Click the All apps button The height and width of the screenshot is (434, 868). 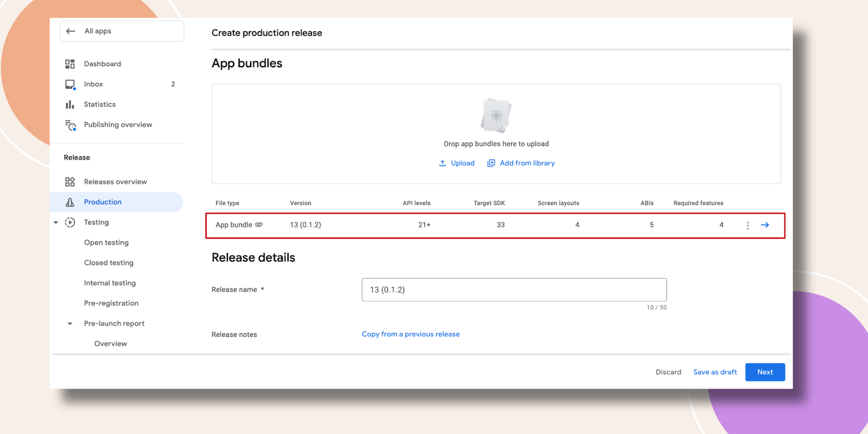click(122, 31)
